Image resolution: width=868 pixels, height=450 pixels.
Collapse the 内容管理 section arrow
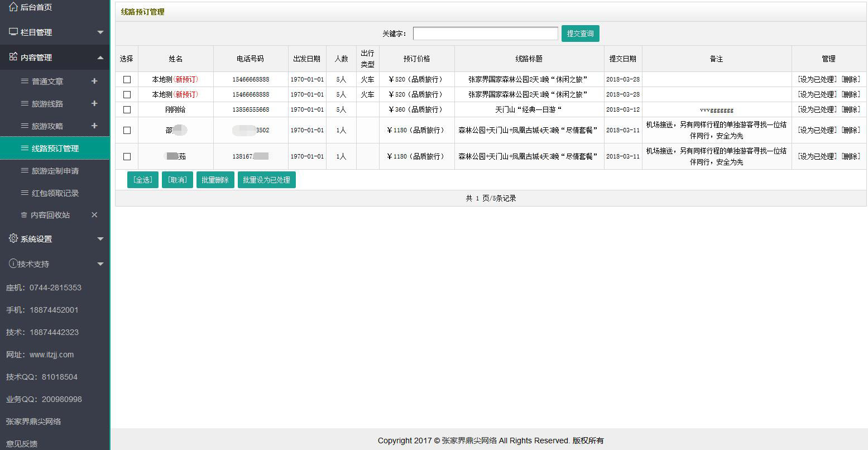point(100,58)
